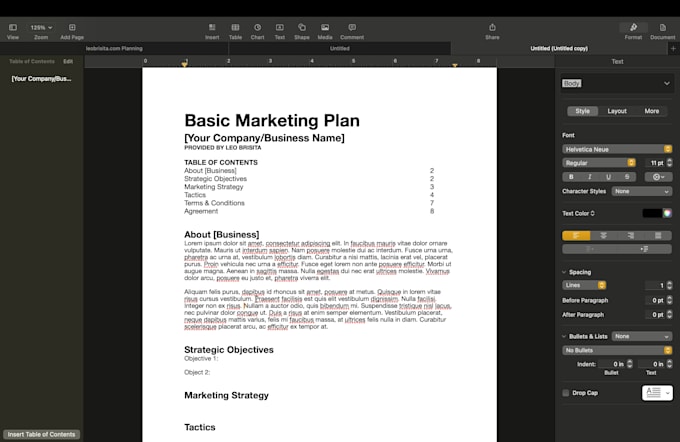
Task: Click the About [Business] contents entry
Action: 210,170
